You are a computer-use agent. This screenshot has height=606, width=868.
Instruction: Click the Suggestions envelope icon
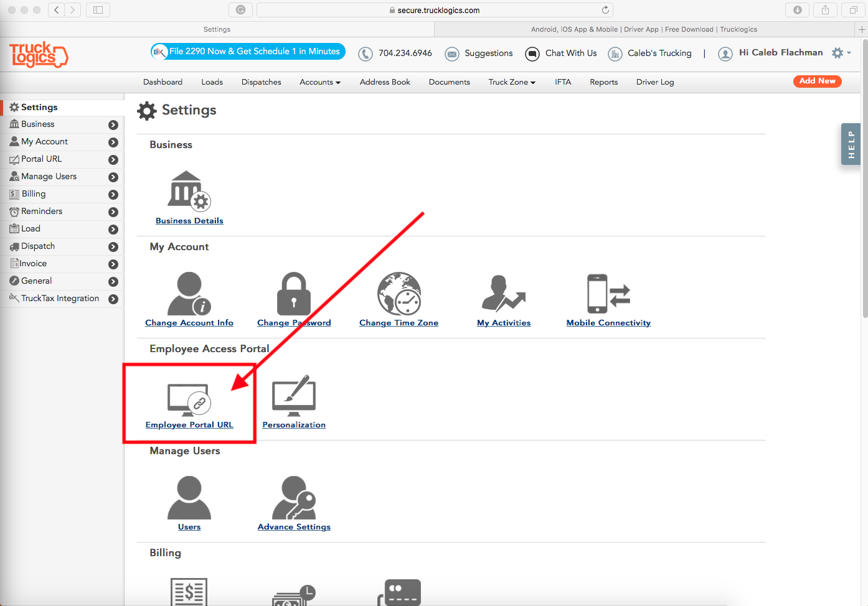click(x=452, y=54)
